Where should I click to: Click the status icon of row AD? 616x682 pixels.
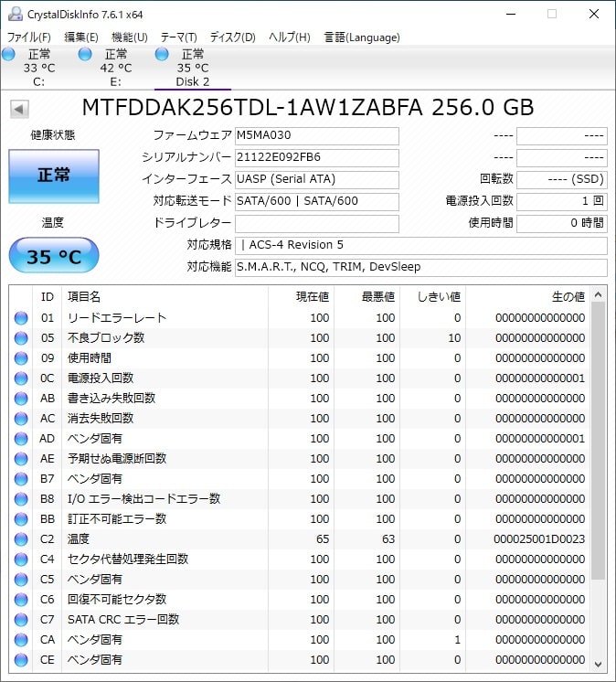(21, 439)
